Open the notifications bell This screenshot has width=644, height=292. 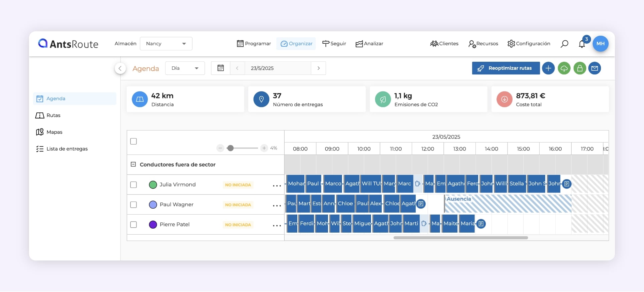(x=582, y=44)
